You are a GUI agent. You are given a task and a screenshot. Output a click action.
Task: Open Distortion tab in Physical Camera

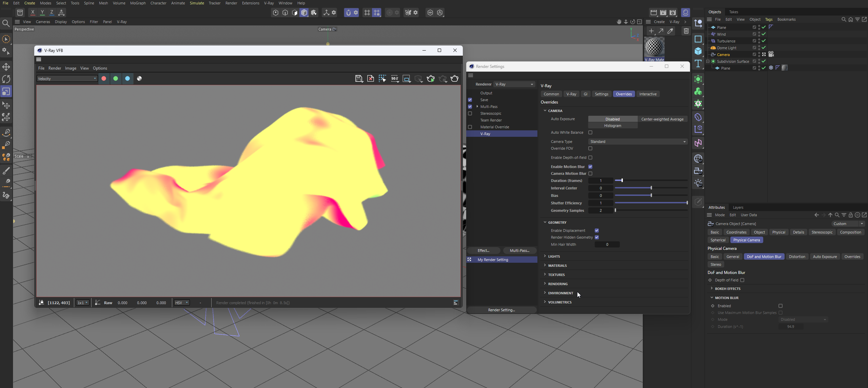[x=797, y=257]
